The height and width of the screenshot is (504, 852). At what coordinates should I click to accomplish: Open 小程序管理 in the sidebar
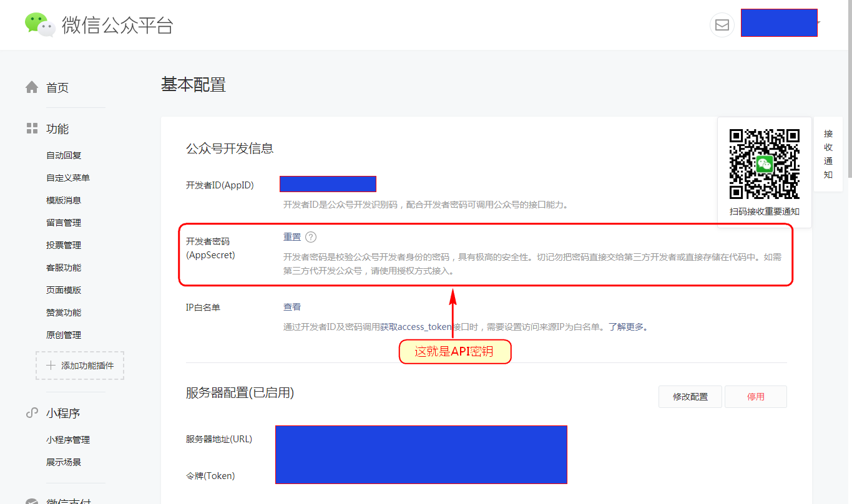click(x=68, y=440)
